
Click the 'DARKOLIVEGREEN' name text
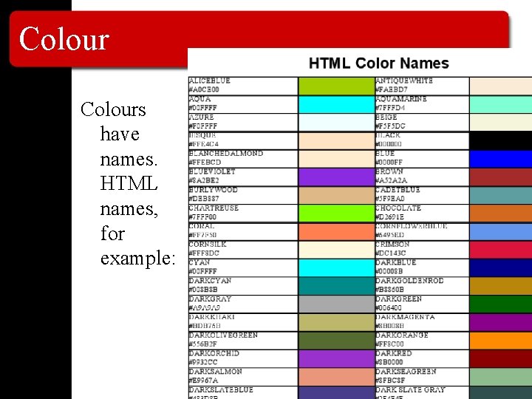click(223, 335)
